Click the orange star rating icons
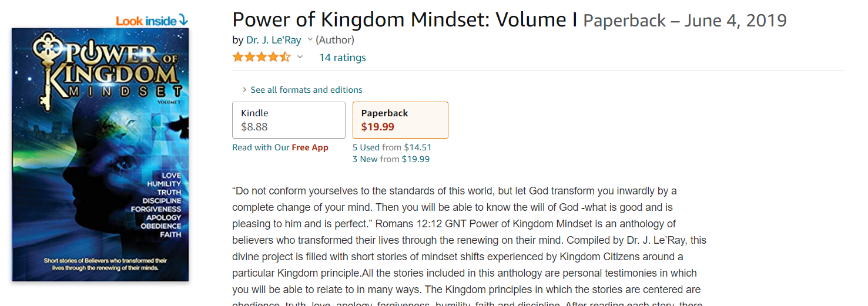This screenshot has height=306, width=868. (261, 57)
